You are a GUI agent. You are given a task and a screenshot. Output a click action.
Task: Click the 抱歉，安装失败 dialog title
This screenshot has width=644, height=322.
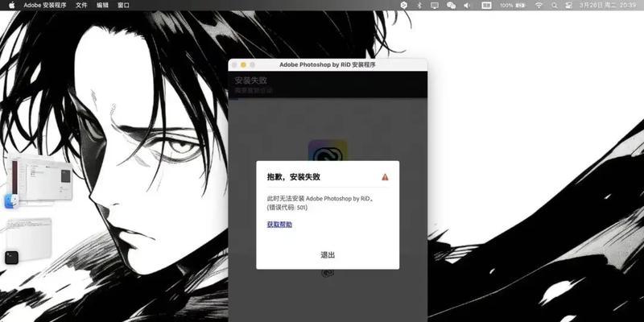294,177
